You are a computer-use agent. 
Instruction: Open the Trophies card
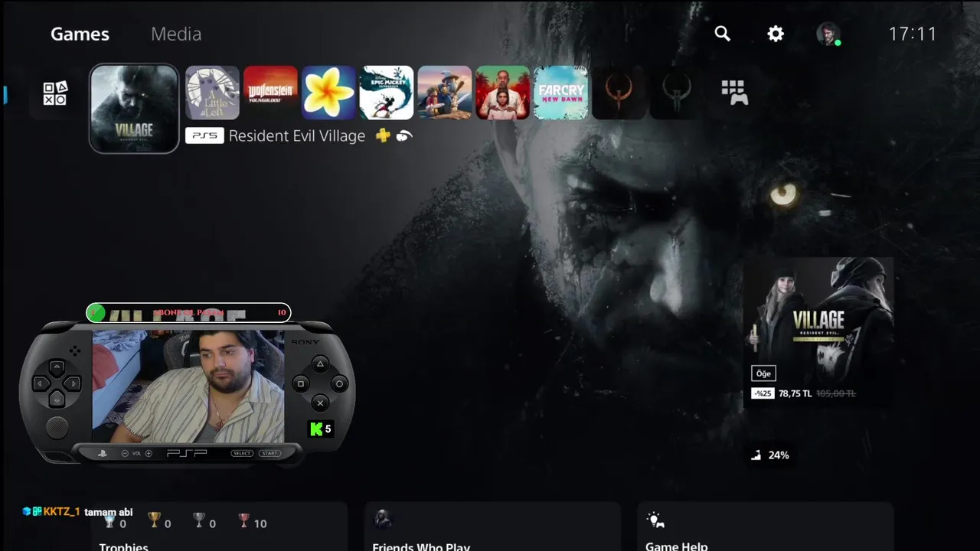click(x=219, y=527)
